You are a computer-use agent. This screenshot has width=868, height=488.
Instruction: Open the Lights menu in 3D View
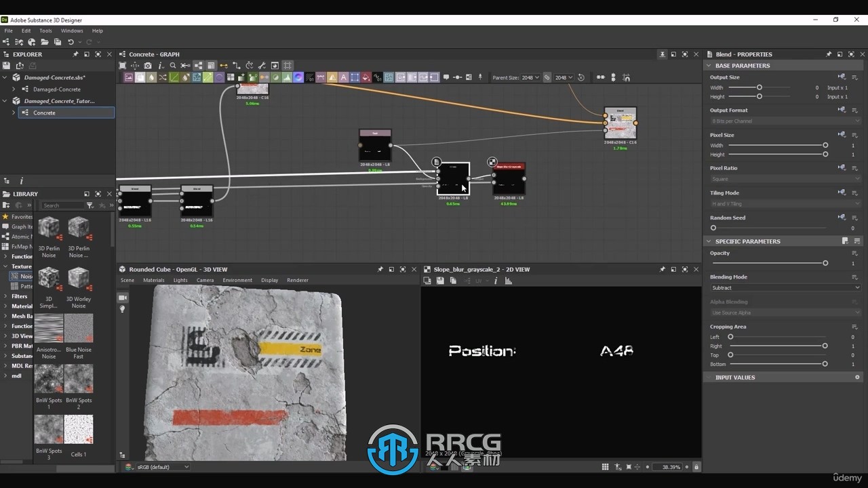180,280
